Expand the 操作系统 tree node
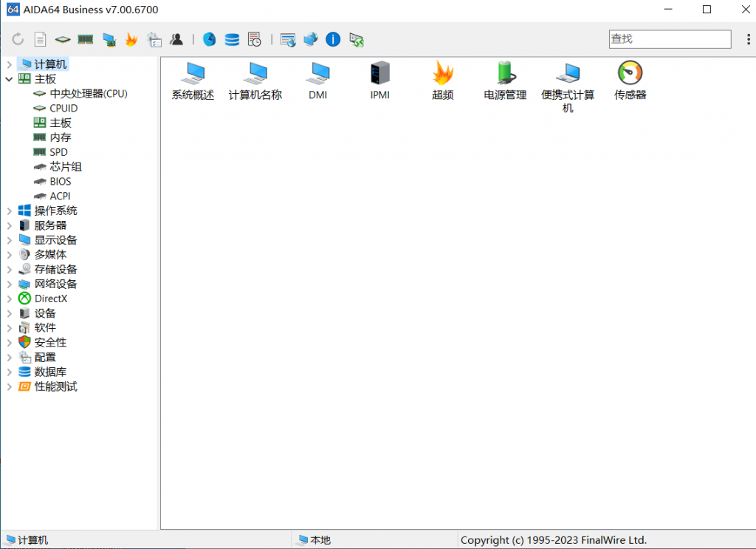The height and width of the screenshot is (549, 756). [9, 211]
